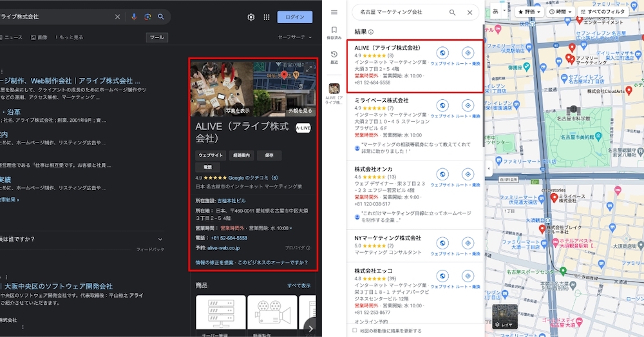Clear the Maps search with X icon

[470, 13]
